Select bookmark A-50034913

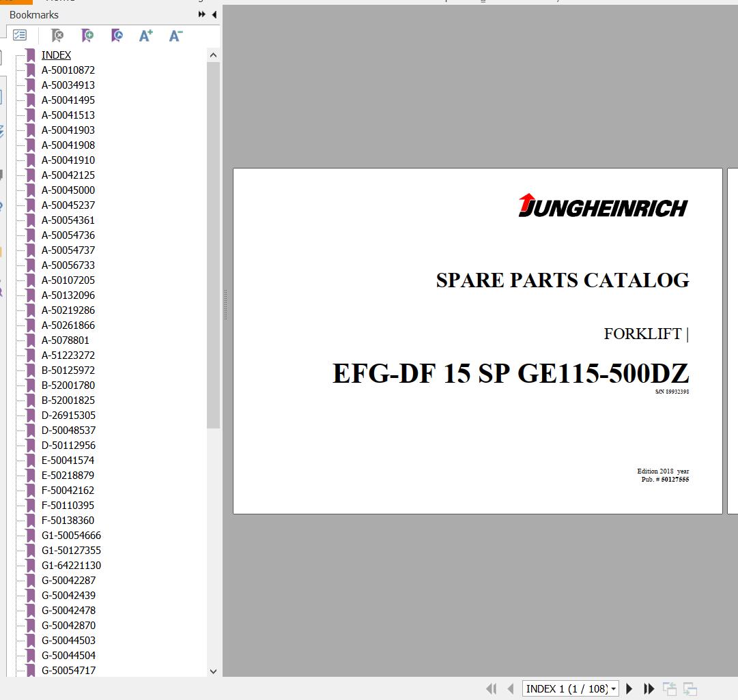point(68,85)
